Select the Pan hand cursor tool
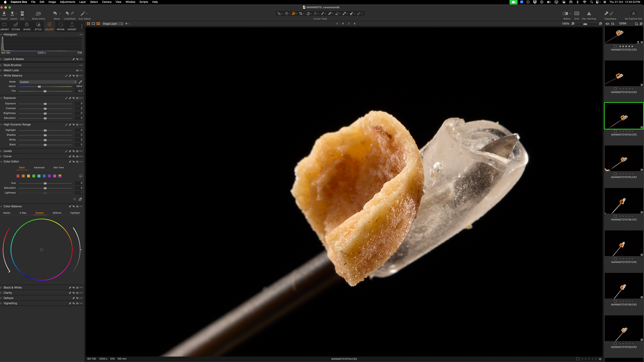 pos(286,13)
